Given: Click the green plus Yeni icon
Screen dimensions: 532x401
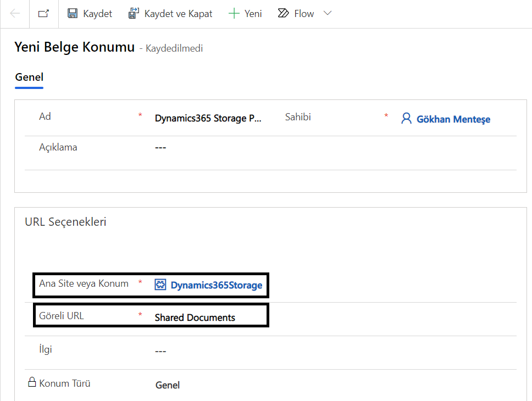Looking at the screenshot, I should click(x=234, y=14).
